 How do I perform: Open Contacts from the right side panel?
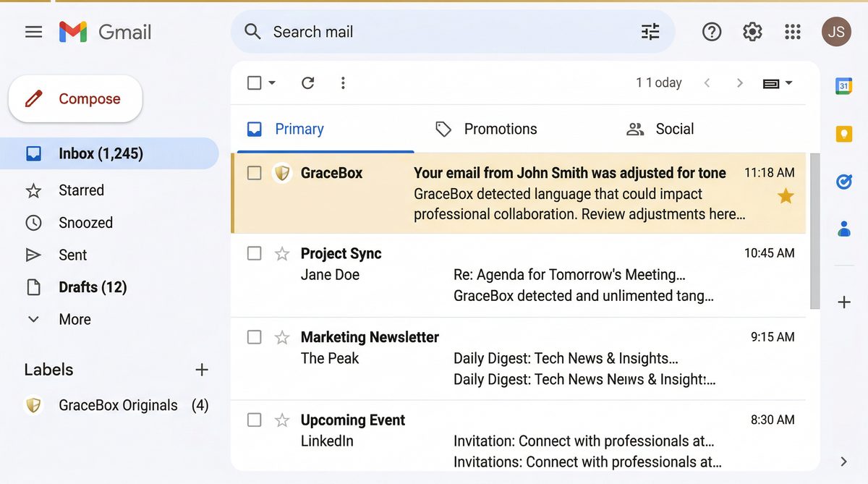843,229
